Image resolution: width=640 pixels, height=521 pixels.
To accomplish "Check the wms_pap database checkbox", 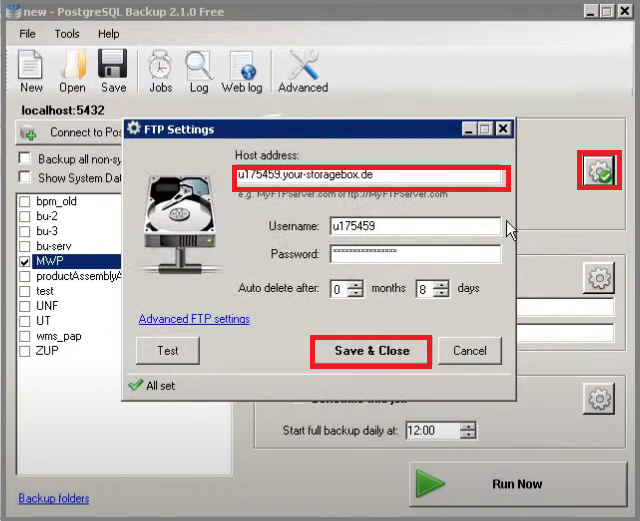I will pos(25,336).
